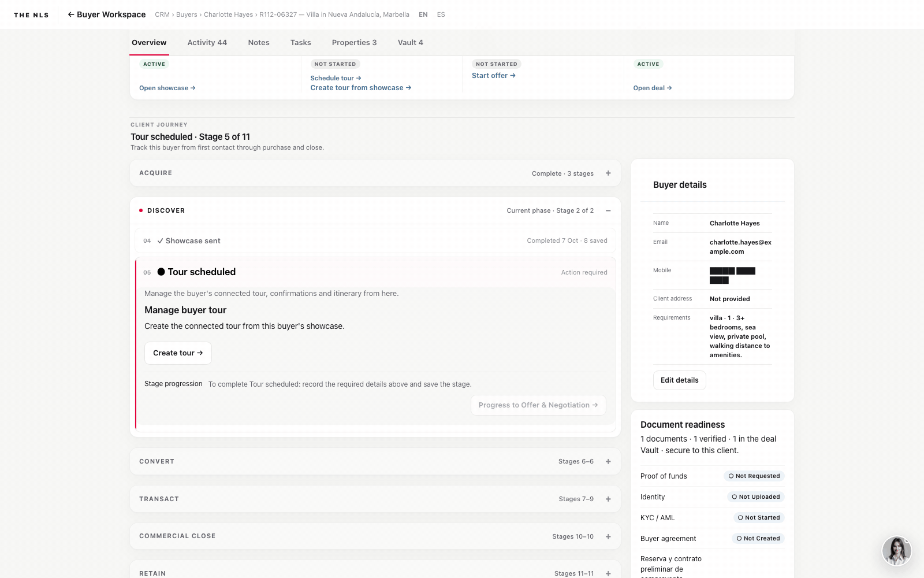Switch language to ES
Screen dimensions: 924x578
coord(441,14)
